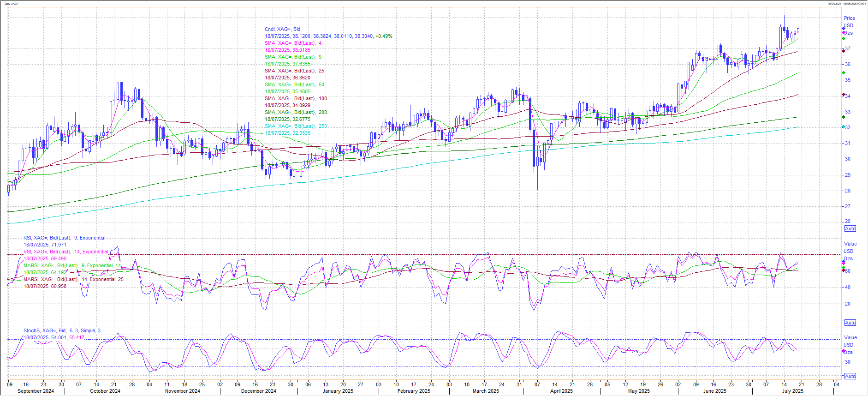Click the 'Cndl, XAG=, Bid' legend label
Screen dimensions: 868x396
[282, 29]
